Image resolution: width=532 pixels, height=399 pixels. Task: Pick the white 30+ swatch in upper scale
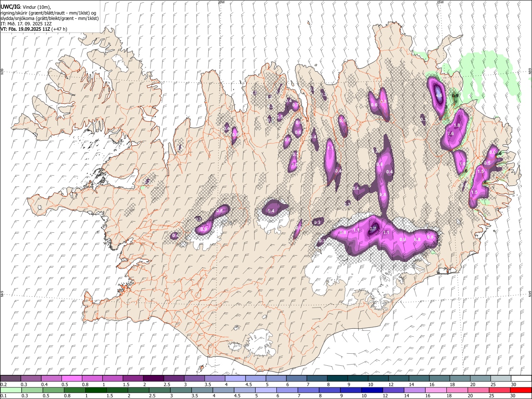[521, 379]
